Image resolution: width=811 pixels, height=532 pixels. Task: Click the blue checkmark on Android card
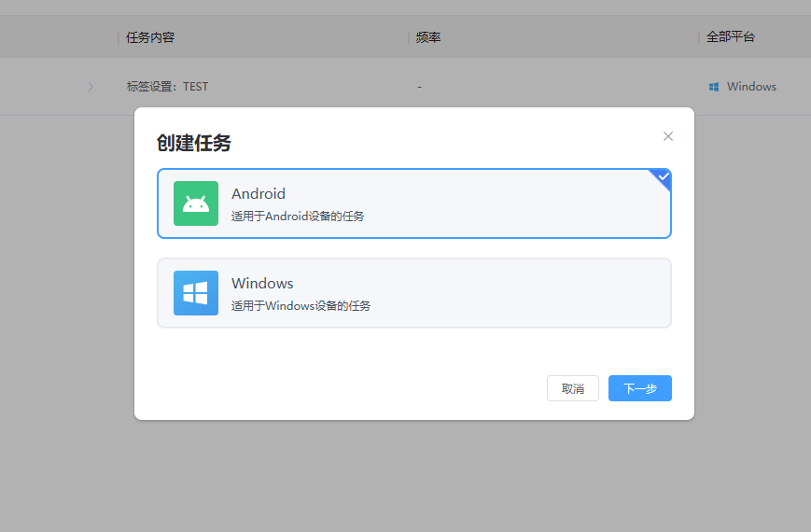tap(663, 177)
